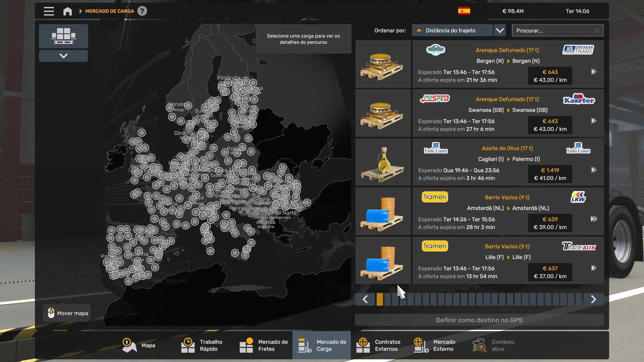Click the Spain flag icon

tap(464, 11)
